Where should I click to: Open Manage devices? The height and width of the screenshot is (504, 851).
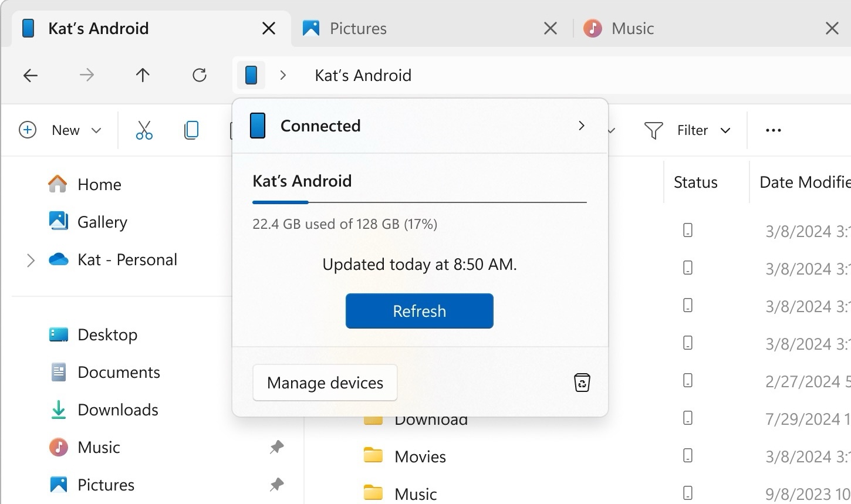[x=325, y=383]
